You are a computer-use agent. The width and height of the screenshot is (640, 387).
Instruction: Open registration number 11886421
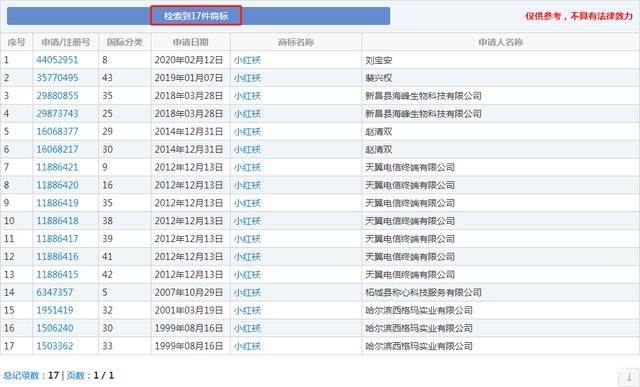click(57, 167)
